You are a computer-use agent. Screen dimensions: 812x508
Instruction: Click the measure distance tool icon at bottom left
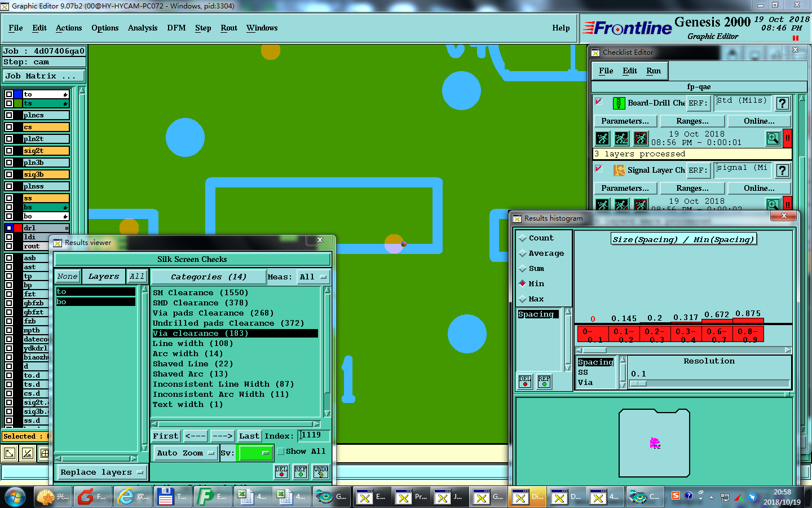(x=10, y=453)
